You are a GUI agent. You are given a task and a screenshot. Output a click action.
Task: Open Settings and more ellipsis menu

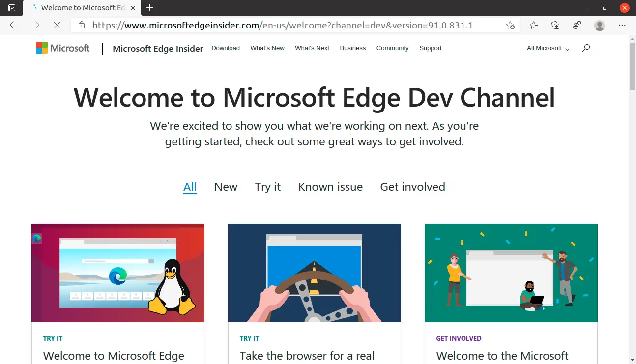[x=622, y=25]
